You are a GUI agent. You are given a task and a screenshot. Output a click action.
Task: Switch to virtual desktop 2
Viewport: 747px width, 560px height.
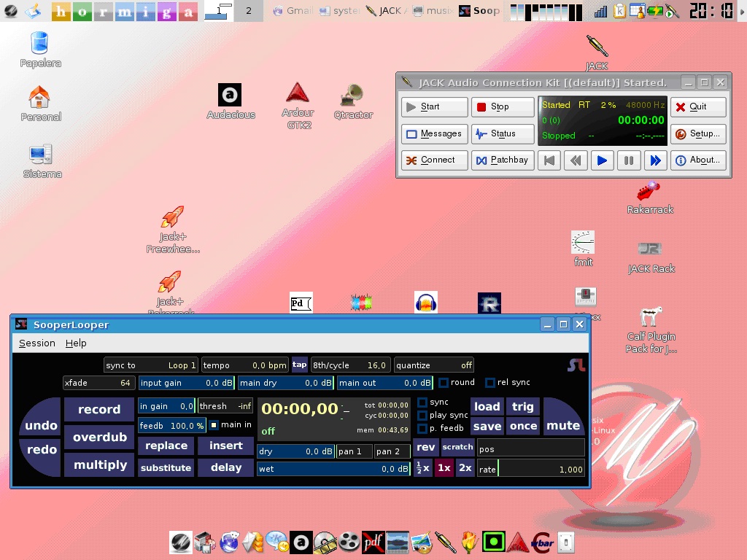[x=248, y=10]
